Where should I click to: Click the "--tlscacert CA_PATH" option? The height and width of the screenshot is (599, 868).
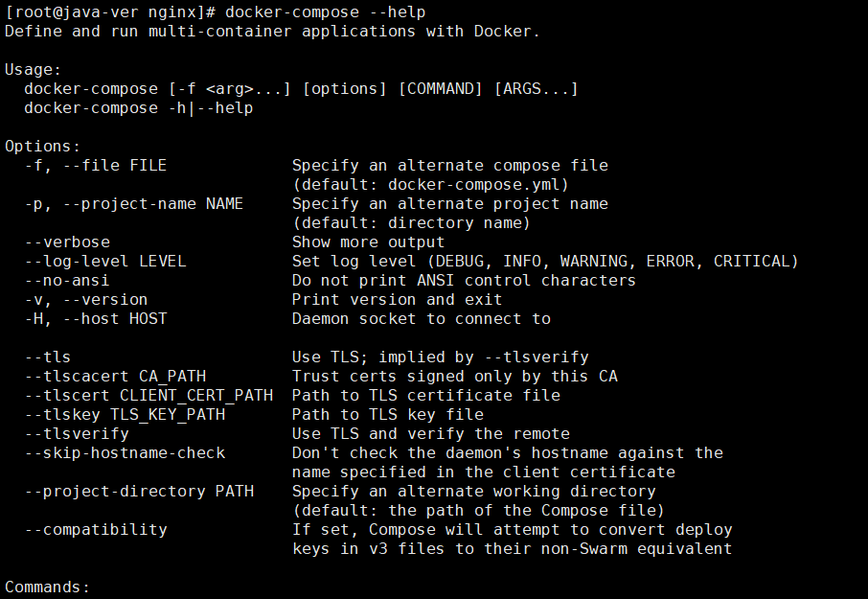(x=114, y=376)
